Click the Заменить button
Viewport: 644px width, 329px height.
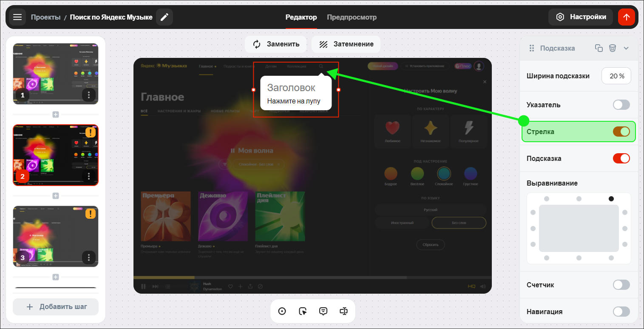click(x=275, y=44)
